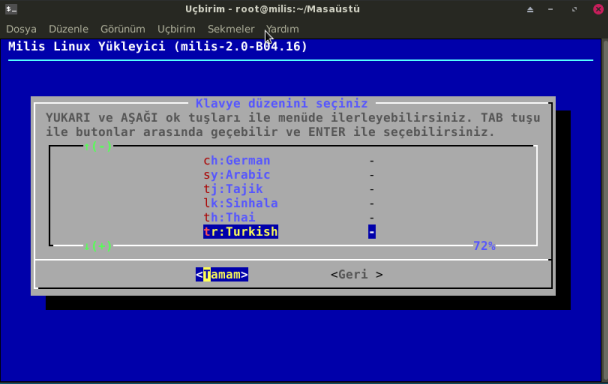
Task: Select the th:Thai keyboard layout
Action: click(x=230, y=218)
